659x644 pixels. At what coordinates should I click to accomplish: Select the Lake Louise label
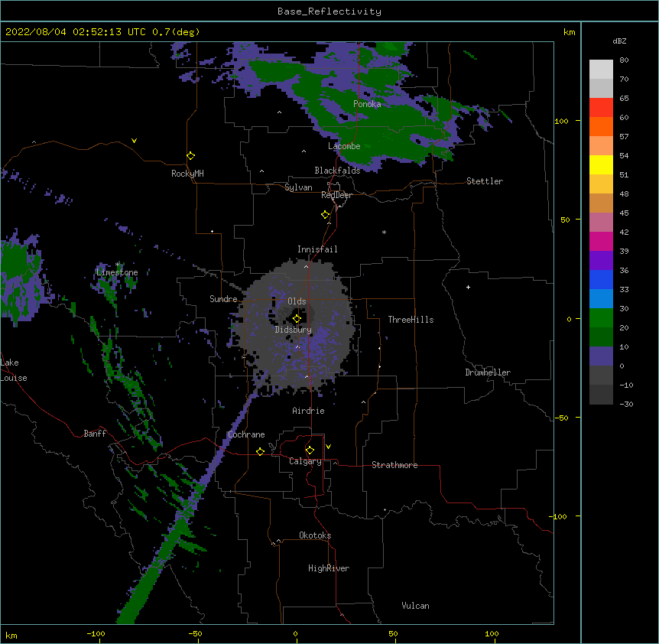(14, 370)
